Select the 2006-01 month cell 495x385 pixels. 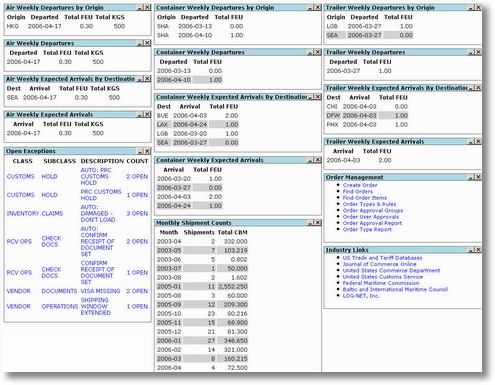coord(169,340)
